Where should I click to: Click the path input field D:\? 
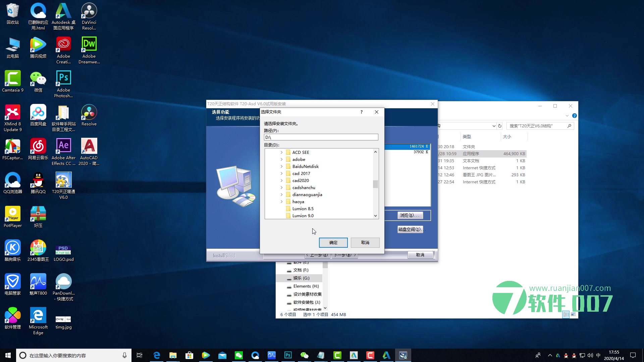tap(321, 137)
